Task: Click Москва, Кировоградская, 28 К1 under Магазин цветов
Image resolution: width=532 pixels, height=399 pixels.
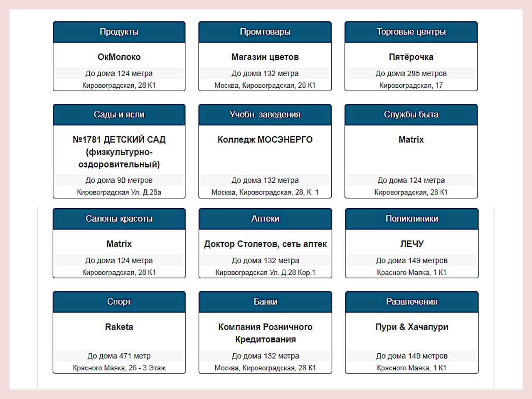Action: [x=265, y=86]
